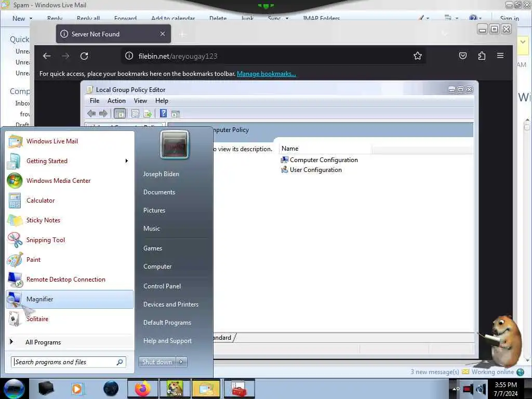532x399 pixels.
Task: Click the user account picture in Start menu
Action: [175, 145]
